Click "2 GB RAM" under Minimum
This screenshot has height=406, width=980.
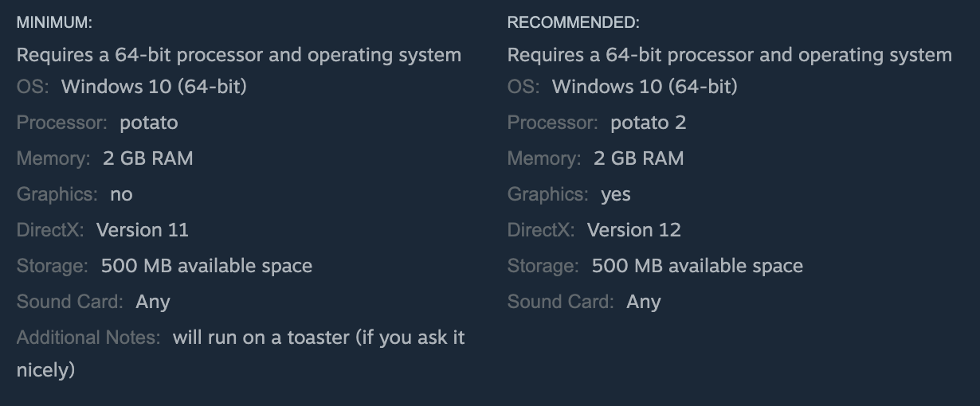pos(148,158)
